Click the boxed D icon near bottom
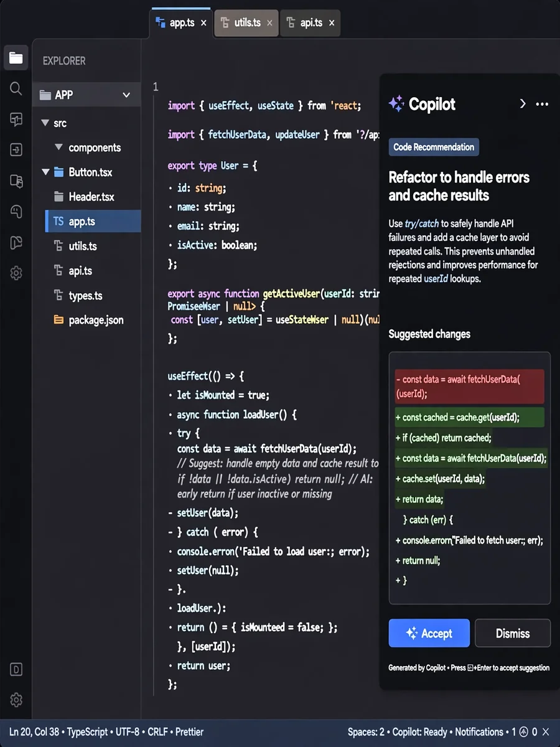 click(x=16, y=670)
